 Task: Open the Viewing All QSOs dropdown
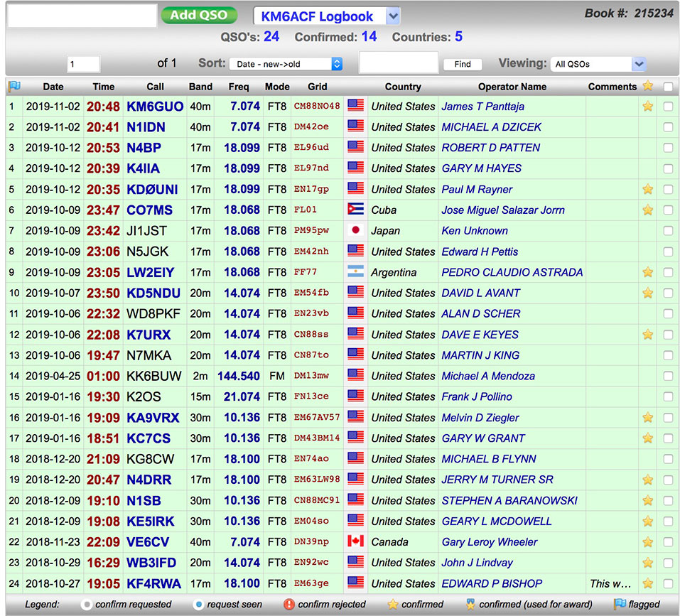pyautogui.click(x=598, y=64)
